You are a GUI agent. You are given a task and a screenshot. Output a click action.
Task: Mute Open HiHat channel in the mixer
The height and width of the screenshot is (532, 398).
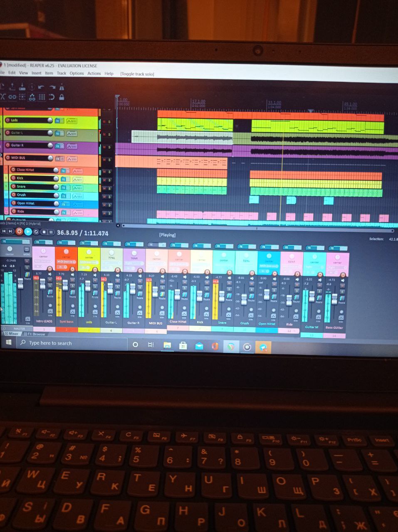274,284
